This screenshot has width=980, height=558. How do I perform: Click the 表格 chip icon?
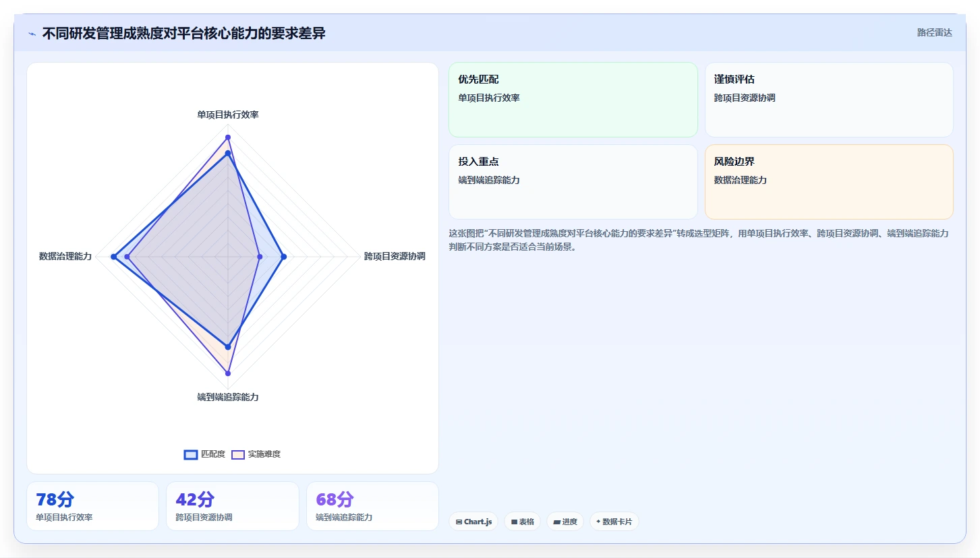514,522
